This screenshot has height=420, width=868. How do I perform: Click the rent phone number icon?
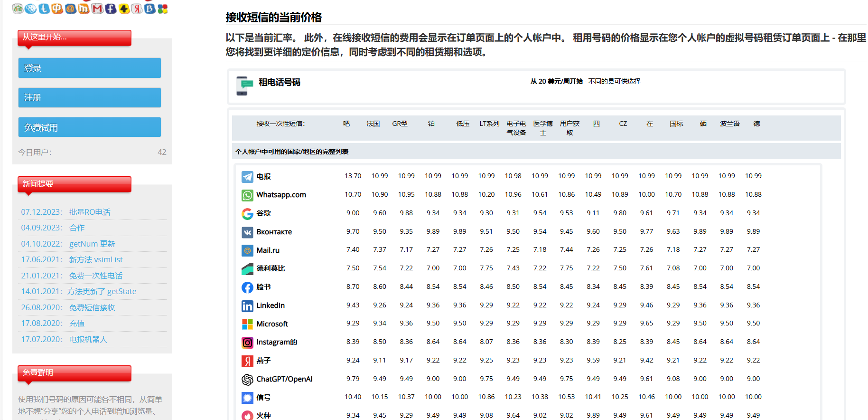pos(244,86)
